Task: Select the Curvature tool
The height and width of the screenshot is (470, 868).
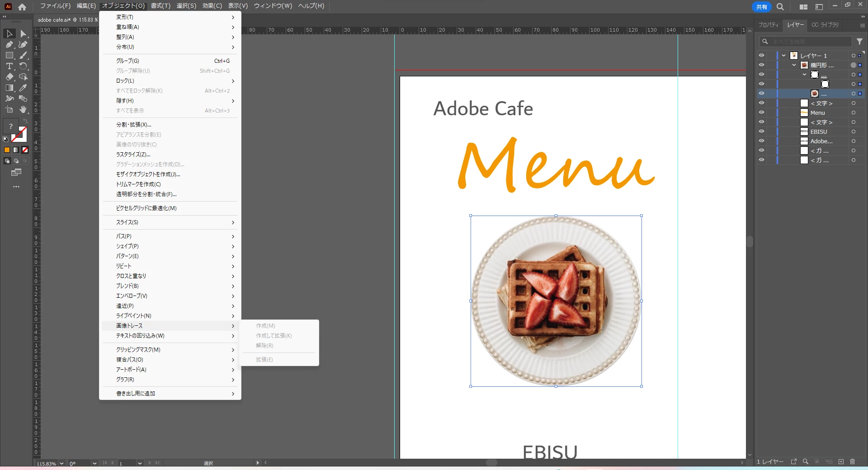Action: click(23, 45)
